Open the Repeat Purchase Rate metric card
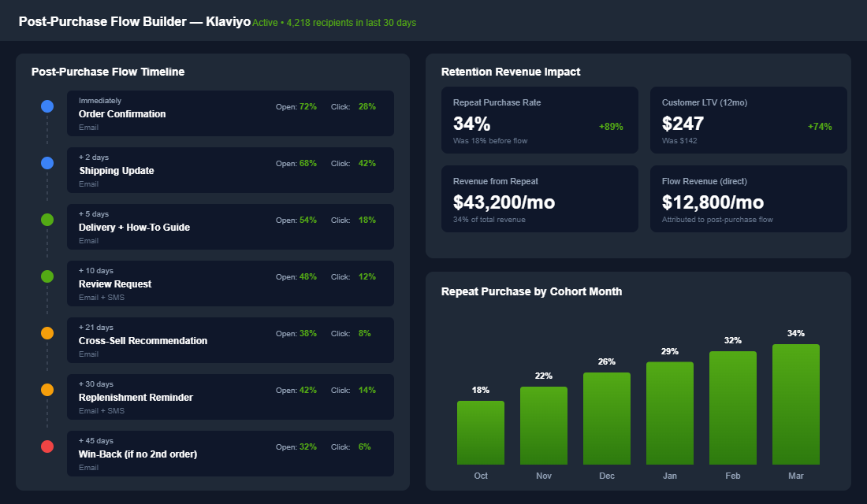Image resolution: width=867 pixels, height=504 pixels. [540, 120]
